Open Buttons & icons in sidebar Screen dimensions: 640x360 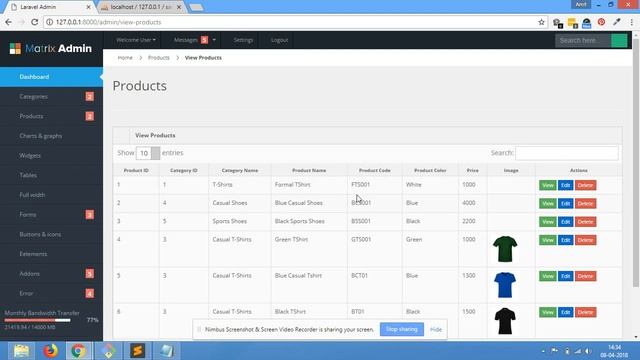click(51, 234)
